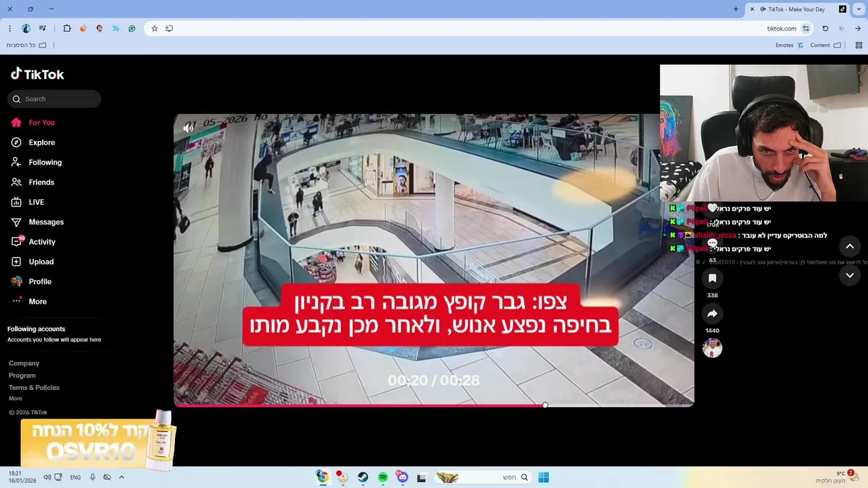The height and width of the screenshot is (488, 868).
Task: Click the cast to screen icon in address bar
Action: click(x=169, y=28)
